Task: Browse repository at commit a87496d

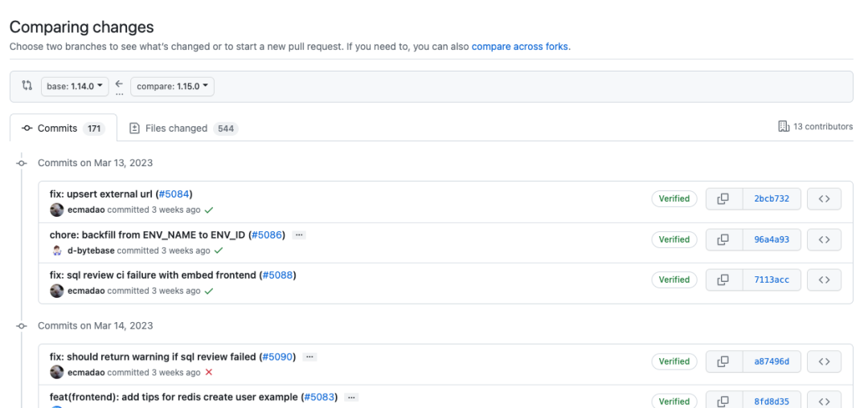Action: click(x=824, y=361)
